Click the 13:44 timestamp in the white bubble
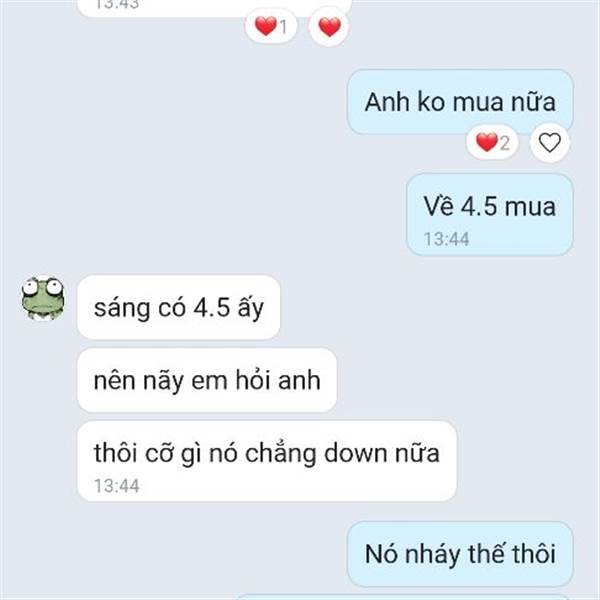Screen dimensions: 600x600 [x=117, y=486]
